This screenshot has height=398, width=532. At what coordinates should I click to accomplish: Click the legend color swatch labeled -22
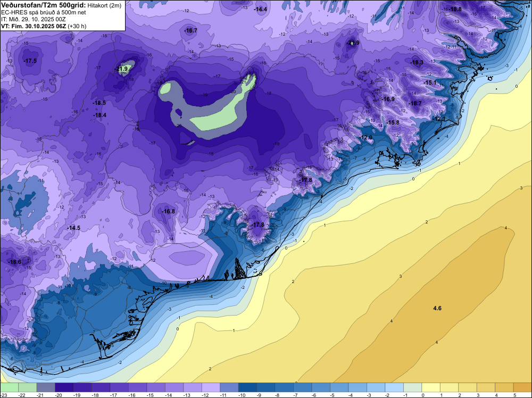pyautogui.click(x=28, y=388)
